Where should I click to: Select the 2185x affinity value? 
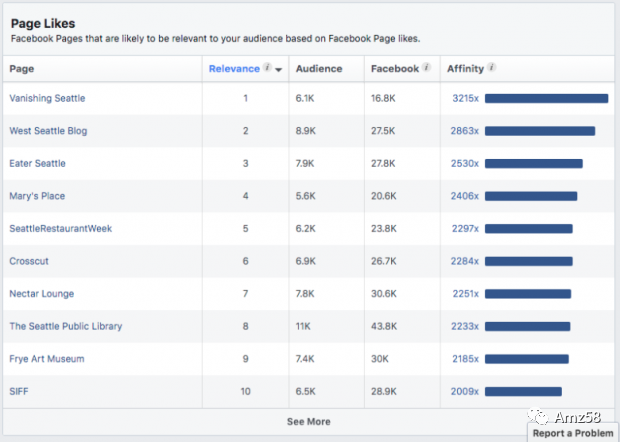click(465, 359)
